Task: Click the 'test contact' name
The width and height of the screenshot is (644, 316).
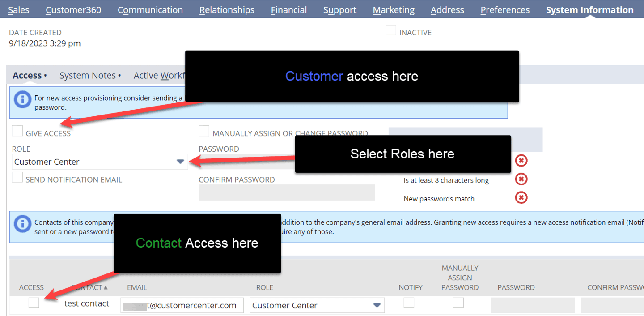Action: click(x=87, y=303)
